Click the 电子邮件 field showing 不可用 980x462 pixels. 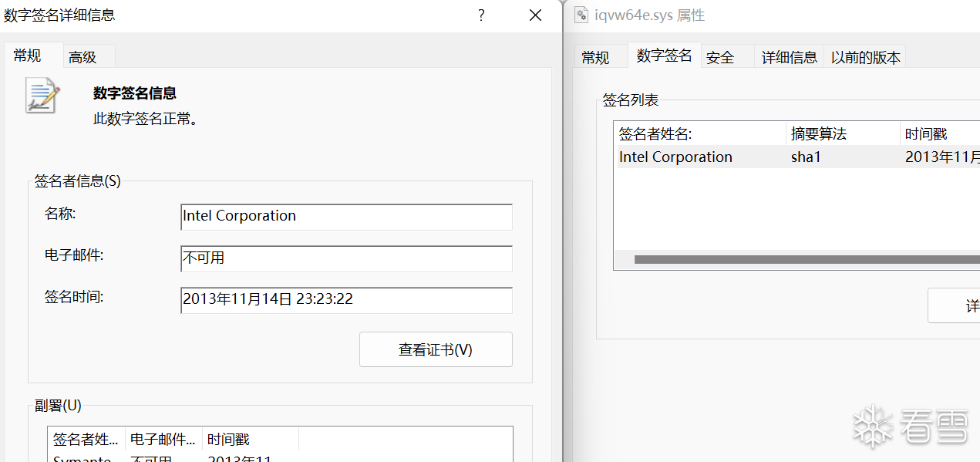point(346,258)
